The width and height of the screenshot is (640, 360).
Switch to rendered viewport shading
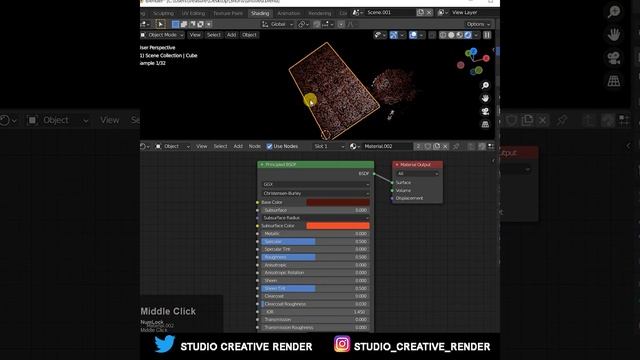[x=468, y=35]
